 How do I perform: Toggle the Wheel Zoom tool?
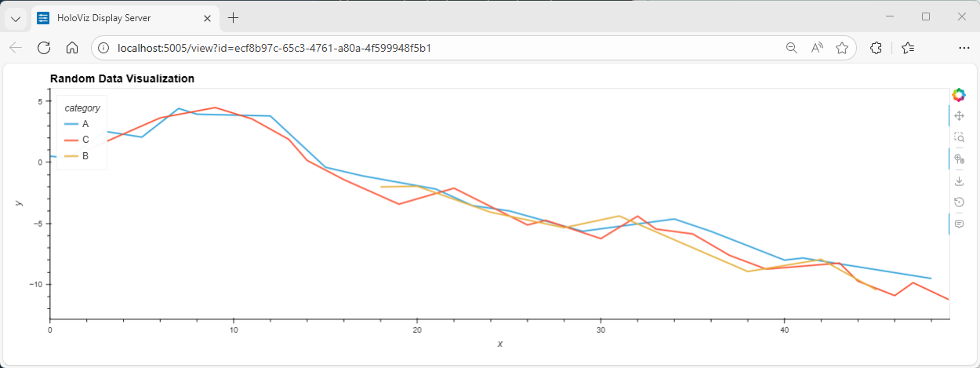[958, 159]
